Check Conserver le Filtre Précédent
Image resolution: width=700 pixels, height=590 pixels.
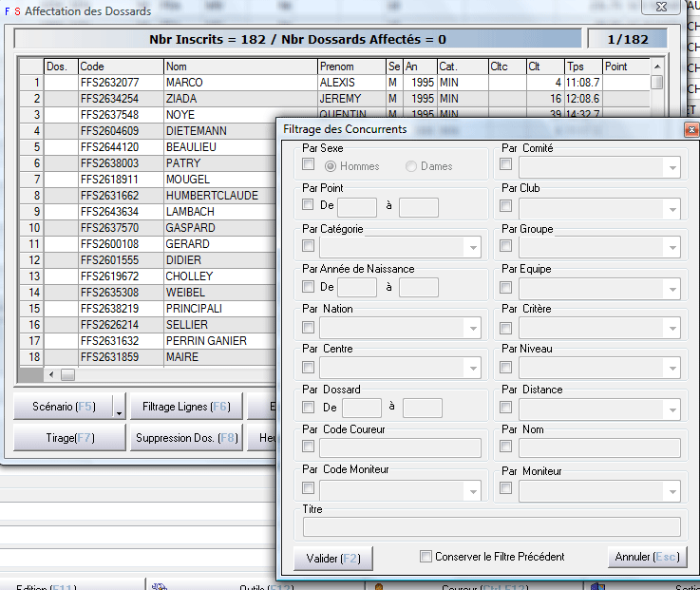[x=426, y=557]
